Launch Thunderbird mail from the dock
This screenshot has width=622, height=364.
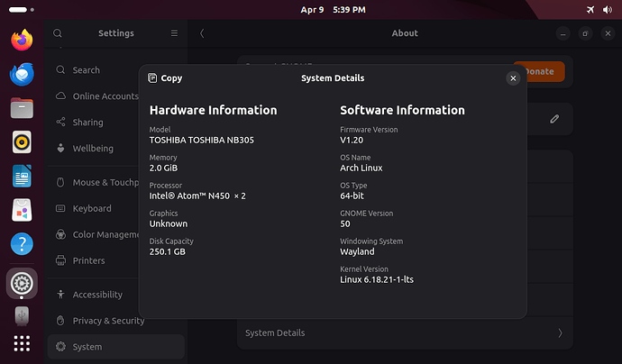coord(22,74)
